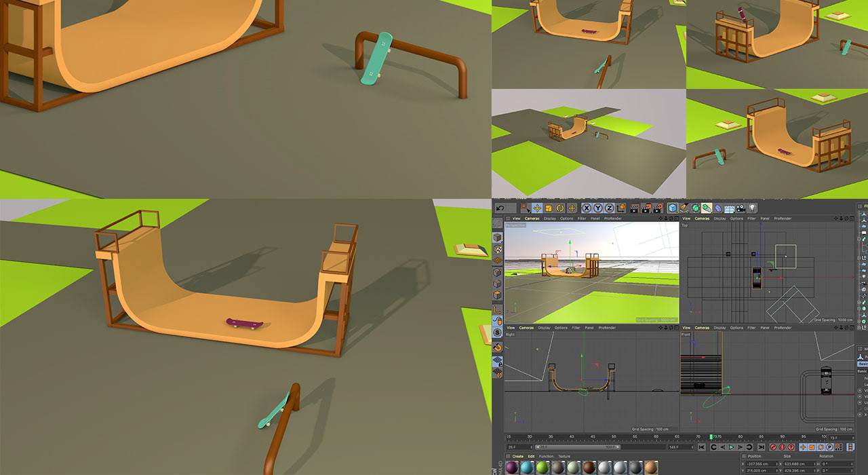Activate the Scale tool
Screen dimensions: 868x475
tap(549, 208)
